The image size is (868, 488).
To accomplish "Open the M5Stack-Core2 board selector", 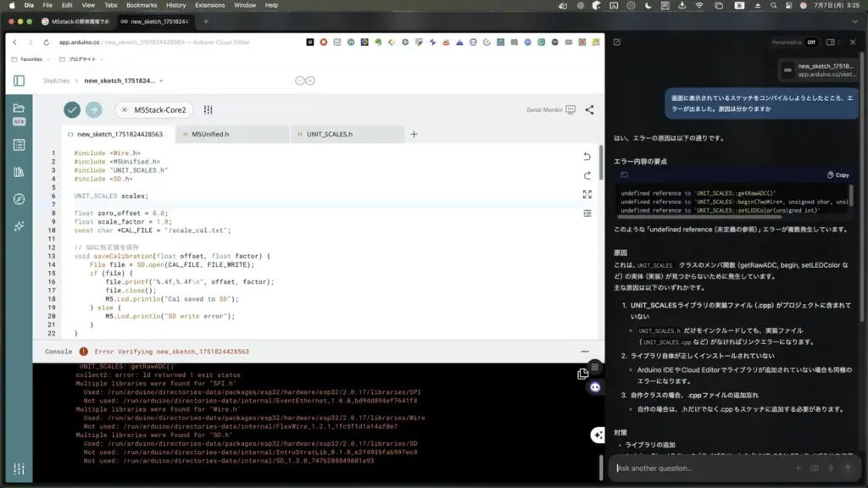I will pyautogui.click(x=154, y=109).
